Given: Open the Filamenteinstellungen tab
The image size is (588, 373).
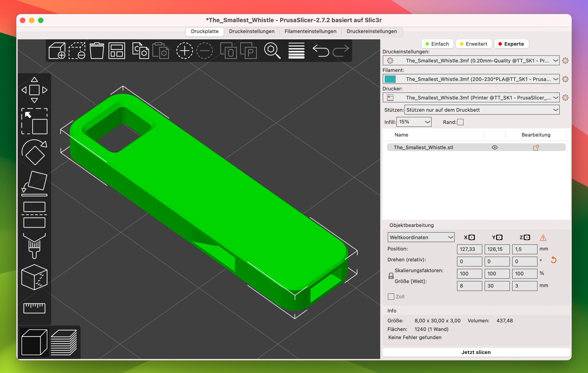Looking at the screenshot, I should pos(310,31).
